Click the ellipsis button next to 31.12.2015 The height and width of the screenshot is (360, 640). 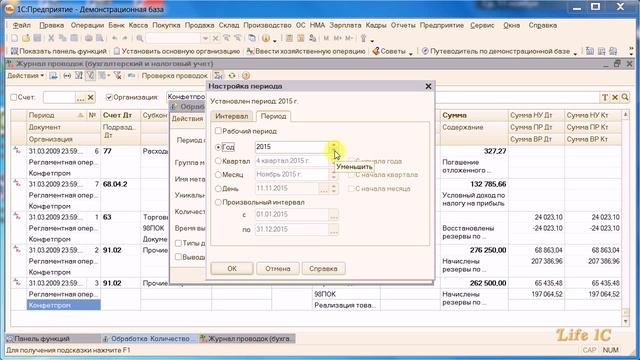[334, 230]
